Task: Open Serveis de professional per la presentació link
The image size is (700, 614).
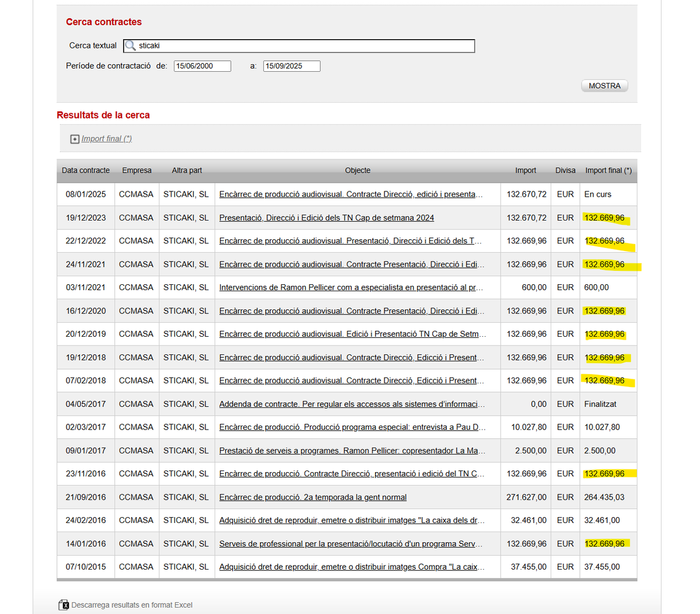Action: tap(351, 544)
